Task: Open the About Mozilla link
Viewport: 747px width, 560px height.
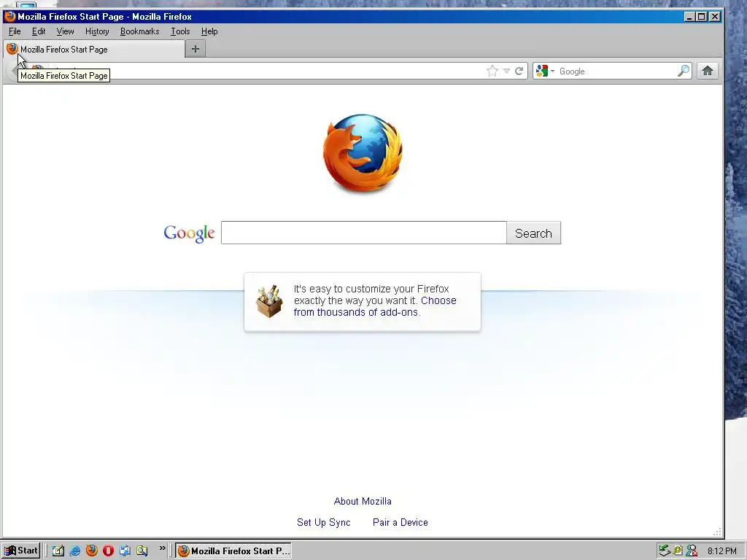Action: click(363, 501)
